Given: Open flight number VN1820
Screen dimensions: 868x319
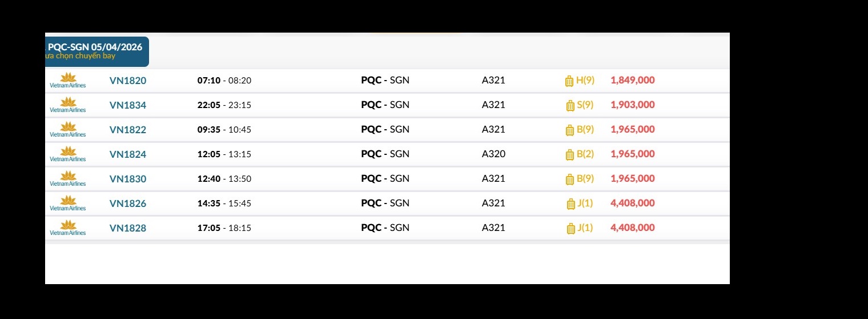Looking at the screenshot, I should (128, 81).
